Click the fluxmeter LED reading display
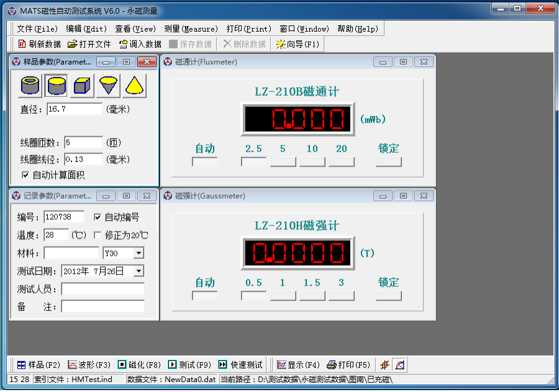Screen dimensions: 559x392 point(298,119)
